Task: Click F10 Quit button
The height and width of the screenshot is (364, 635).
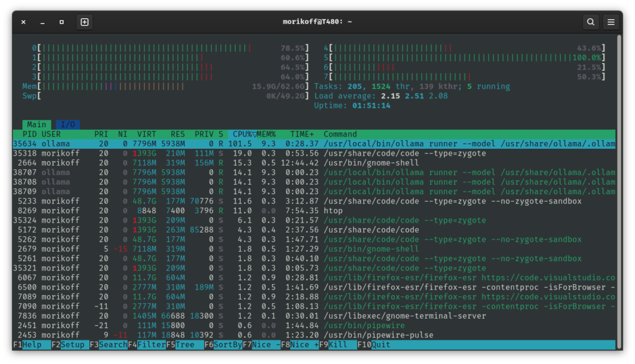Action: 374,345
